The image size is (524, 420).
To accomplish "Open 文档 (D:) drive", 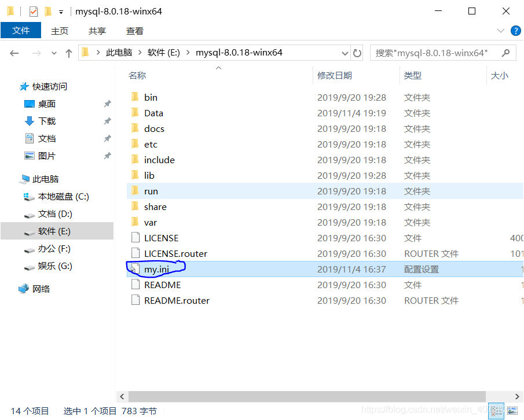I will (x=55, y=215).
